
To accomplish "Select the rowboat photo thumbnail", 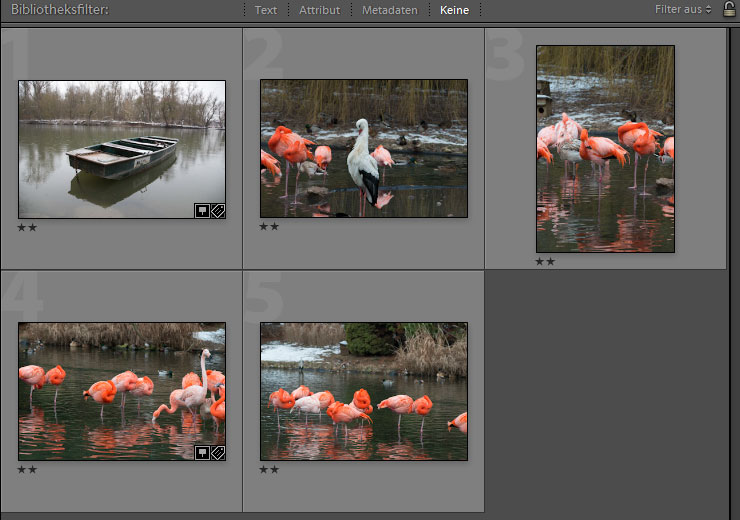I will tap(122, 149).
